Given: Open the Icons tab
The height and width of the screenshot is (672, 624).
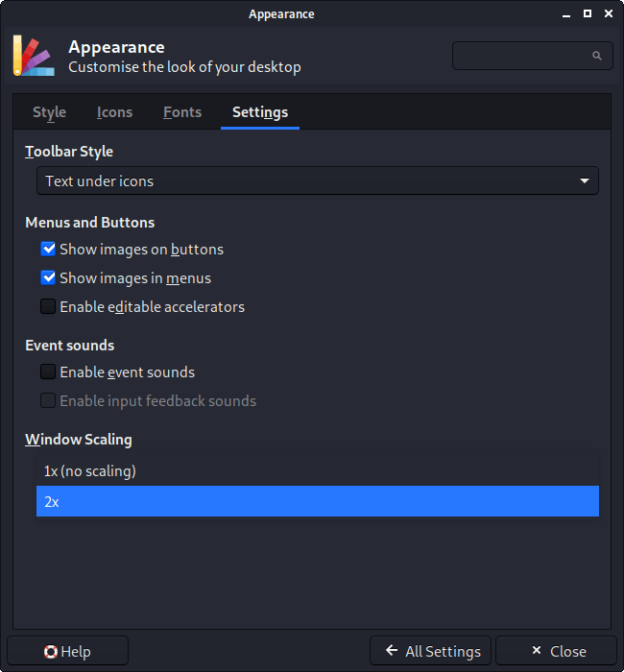Looking at the screenshot, I should click(114, 112).
